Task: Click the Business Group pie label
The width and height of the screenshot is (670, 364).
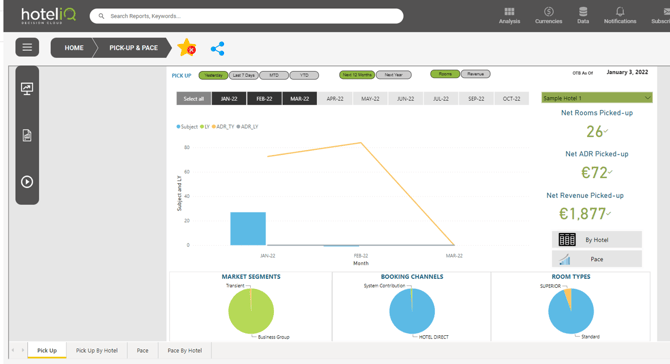Action: [x=273, y=337]
